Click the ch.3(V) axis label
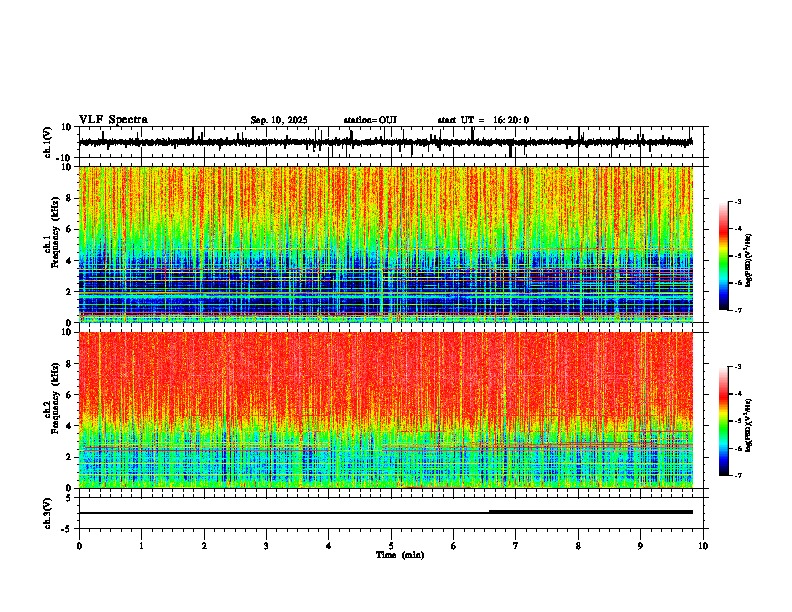Viewport: 792px width, 612px height. [x=48, y=514]
